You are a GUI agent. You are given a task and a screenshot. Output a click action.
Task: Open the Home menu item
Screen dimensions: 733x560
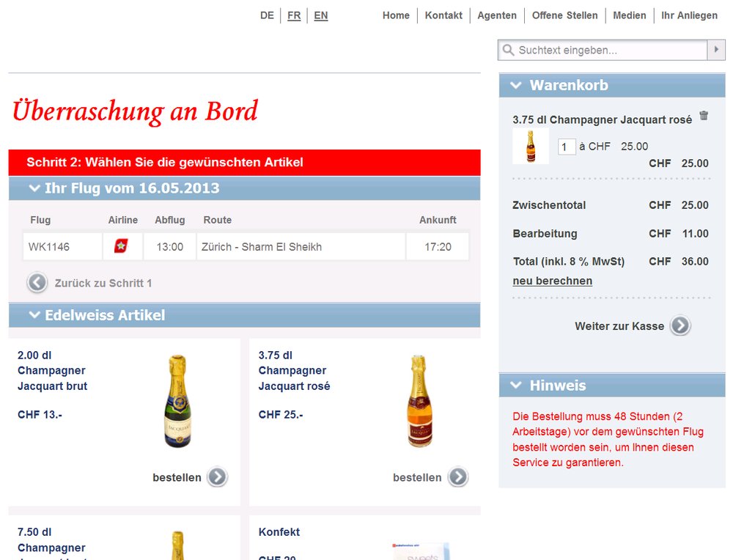[x=396, y=15]
